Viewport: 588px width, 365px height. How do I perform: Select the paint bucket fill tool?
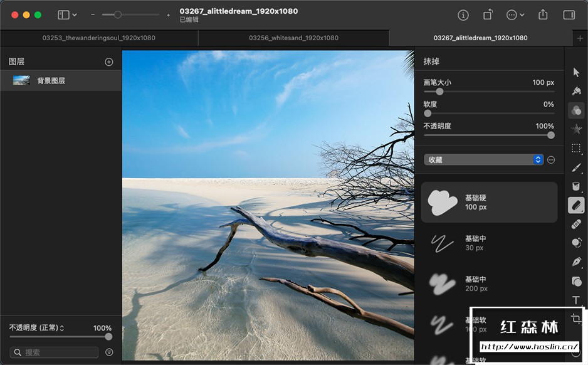576,186
